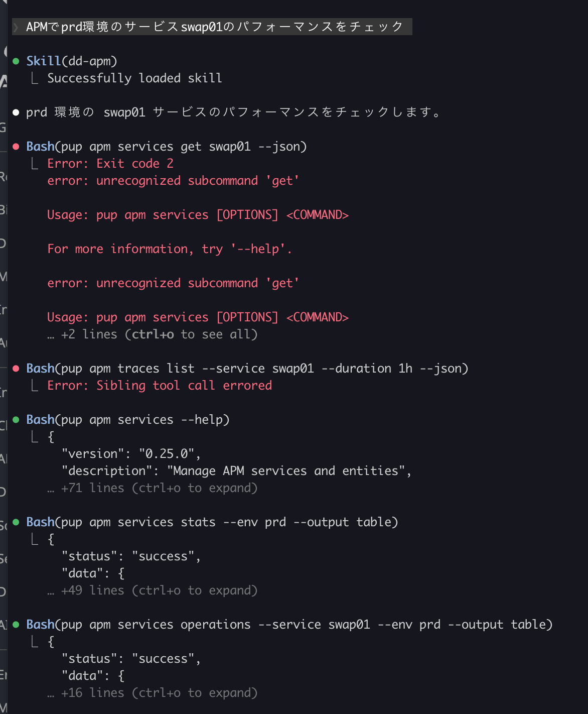Click the green dot beside the 'services stats' command
588x714 pixels.
[x=16, y=522]
